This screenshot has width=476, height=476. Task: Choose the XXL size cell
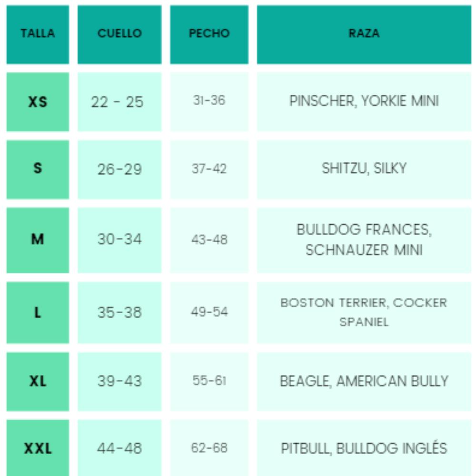(x=38, y=448)
